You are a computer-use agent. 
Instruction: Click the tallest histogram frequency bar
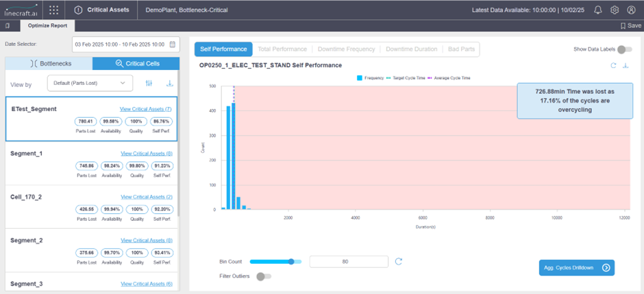point(234,156)
